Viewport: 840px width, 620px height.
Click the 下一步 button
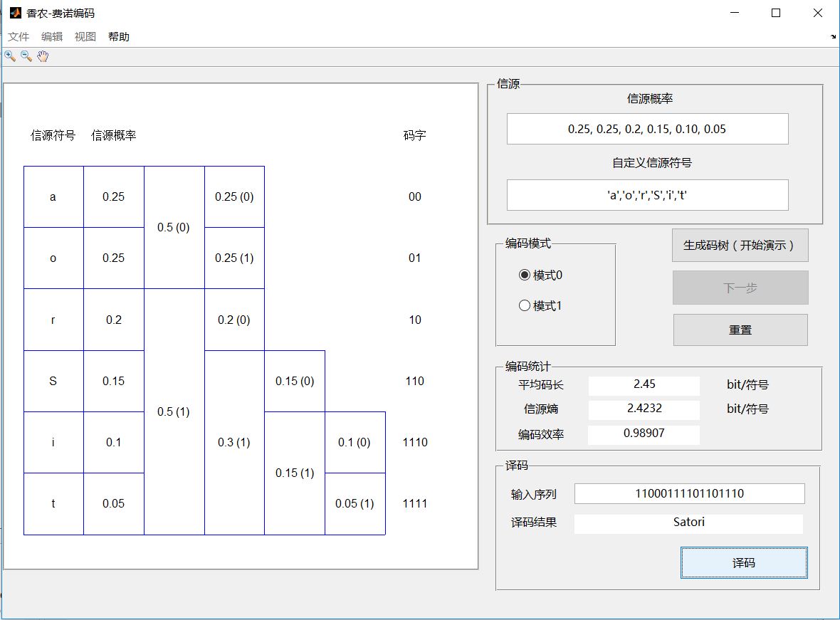(740, 288)
